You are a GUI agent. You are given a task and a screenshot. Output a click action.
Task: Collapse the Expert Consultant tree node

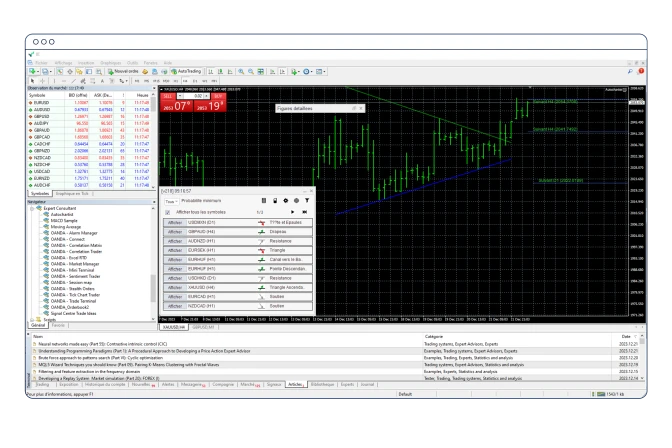(x=32, y=208)
